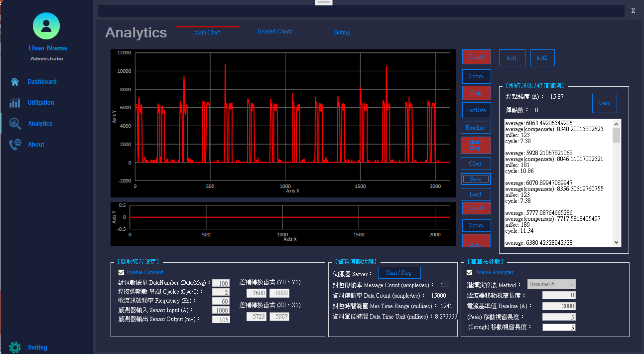Click the Server Start / Stop button

[399, 273]
